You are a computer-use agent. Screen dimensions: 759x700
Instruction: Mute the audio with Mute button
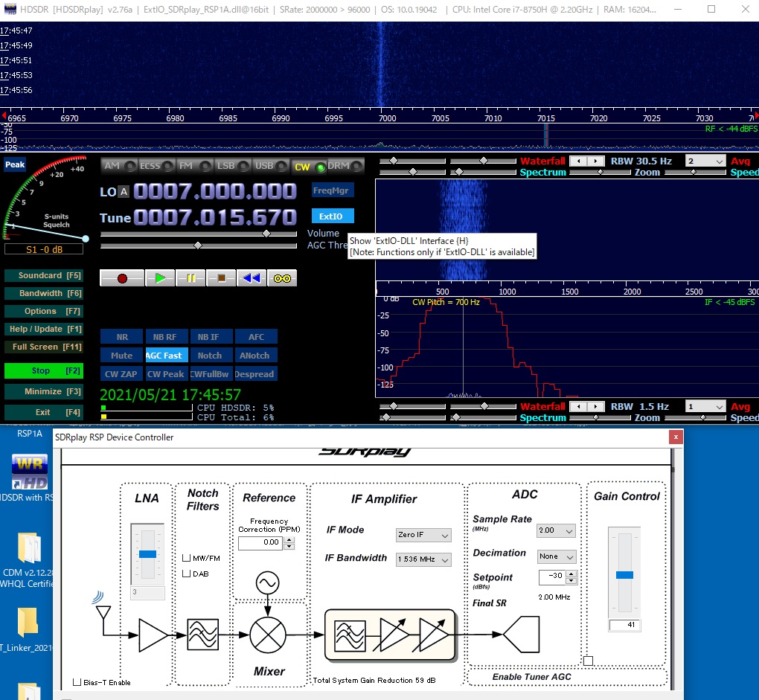click(x=121, y=355)
